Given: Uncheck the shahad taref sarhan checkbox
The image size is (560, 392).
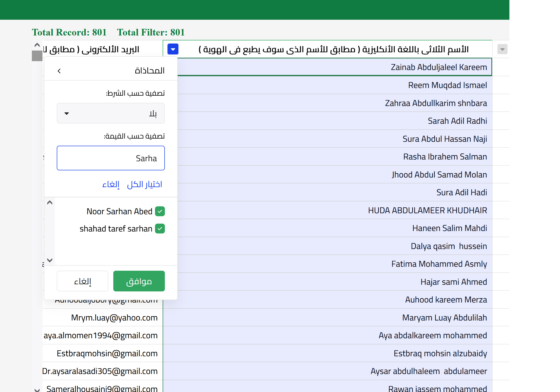Looking at the screenshot, I should pos(160,229).
